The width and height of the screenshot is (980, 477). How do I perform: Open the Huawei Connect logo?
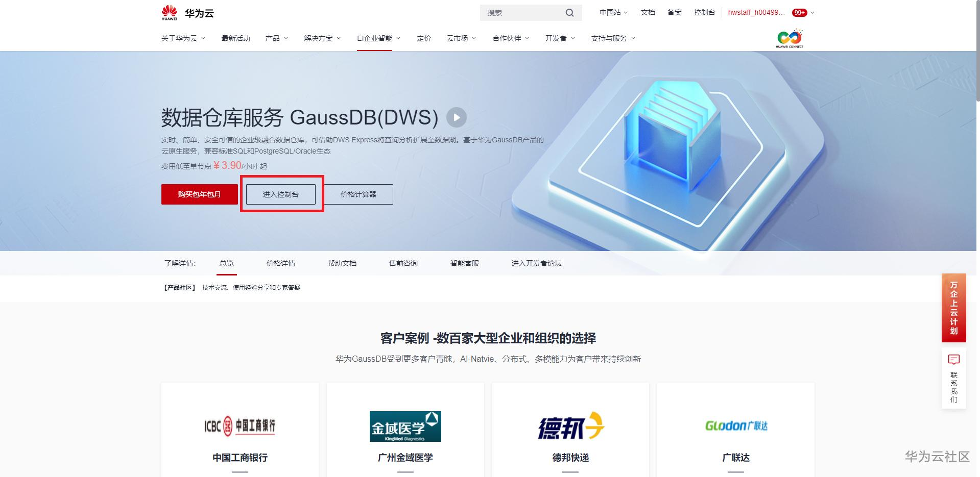[790, 38]
